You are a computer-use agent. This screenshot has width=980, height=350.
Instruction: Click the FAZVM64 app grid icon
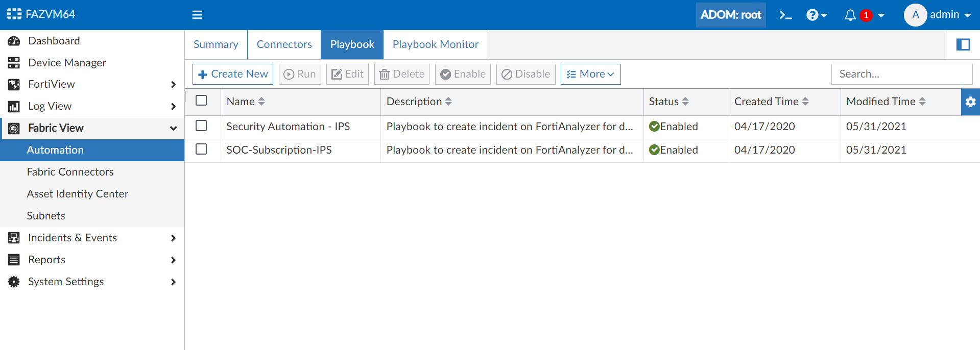click(14, 14)
